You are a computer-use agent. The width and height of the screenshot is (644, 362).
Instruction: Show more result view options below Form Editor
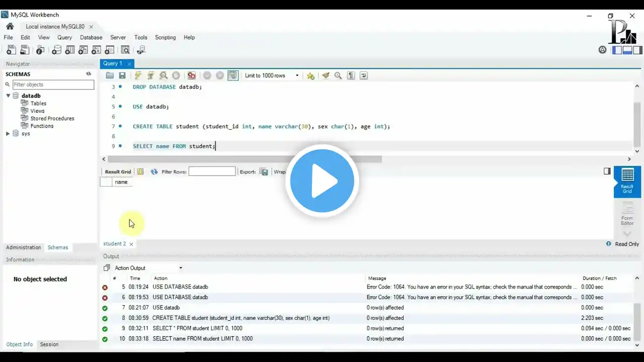pos(627,233)
